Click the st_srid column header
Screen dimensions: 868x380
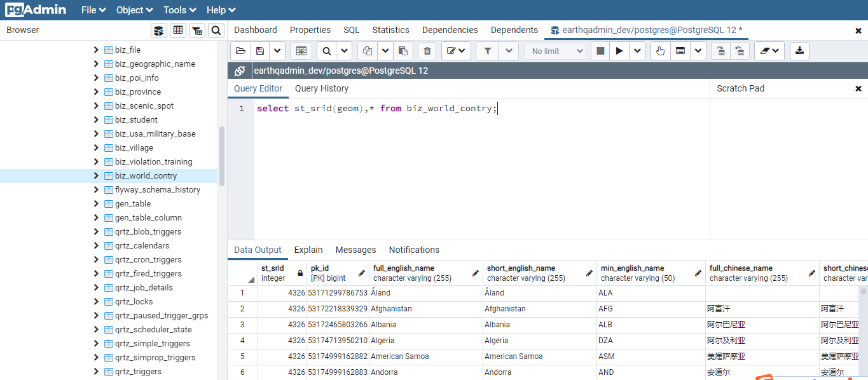282,273
